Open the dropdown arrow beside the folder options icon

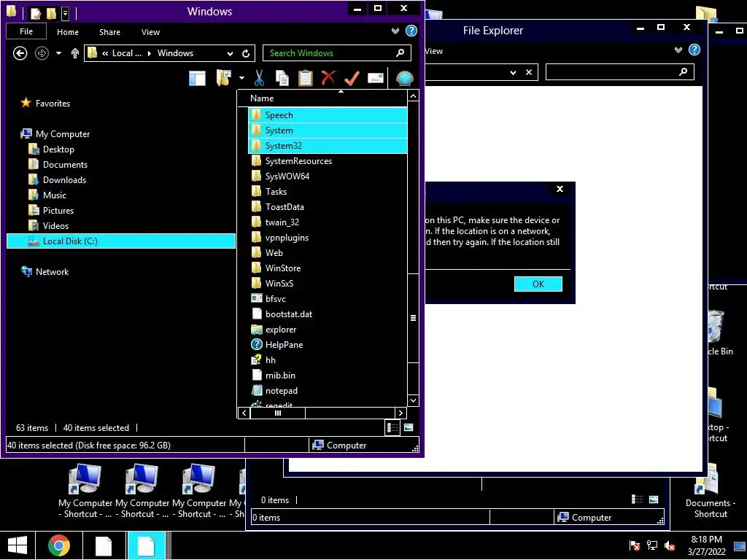coord(241,78)
